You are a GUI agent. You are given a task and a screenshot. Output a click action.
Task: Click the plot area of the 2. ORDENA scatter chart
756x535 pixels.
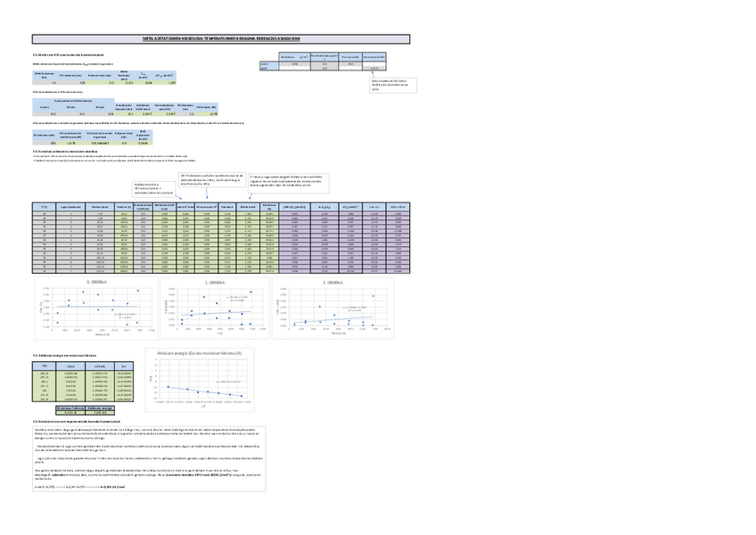340,308
